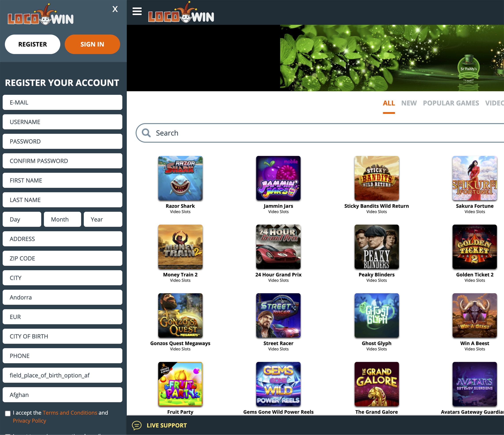Switch to the NEW games tab
The image size is (504, 435).
pyautogui.click(x=409, y=103)
